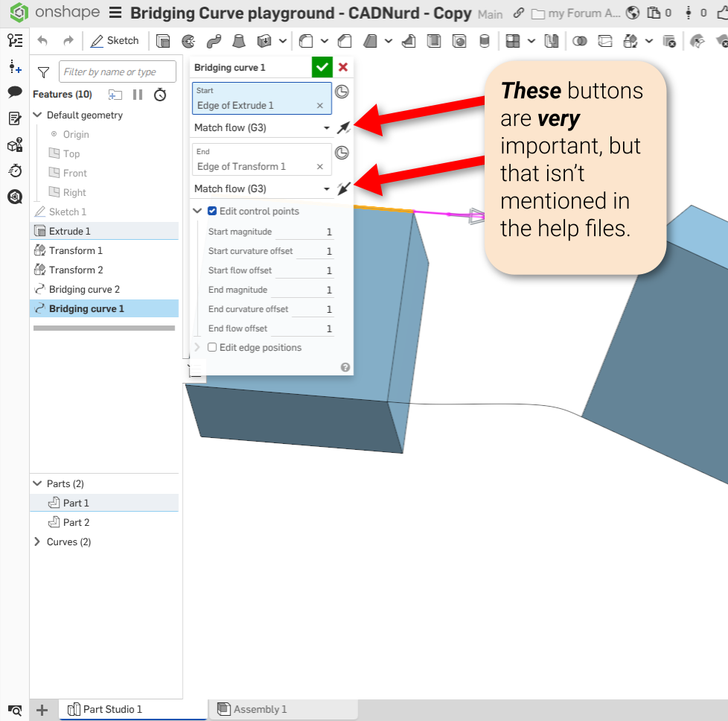Enable 'Edit edge positions' checkbox

point(212,347)
